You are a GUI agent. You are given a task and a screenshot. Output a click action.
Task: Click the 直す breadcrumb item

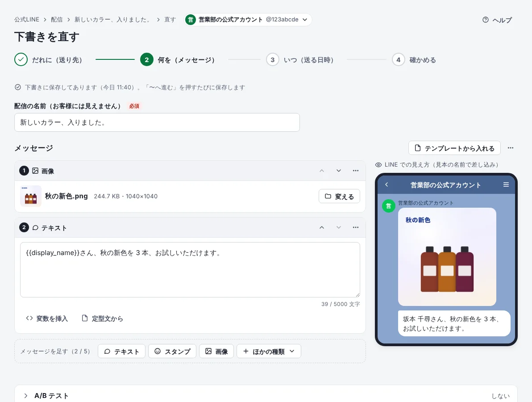point(170,20)
